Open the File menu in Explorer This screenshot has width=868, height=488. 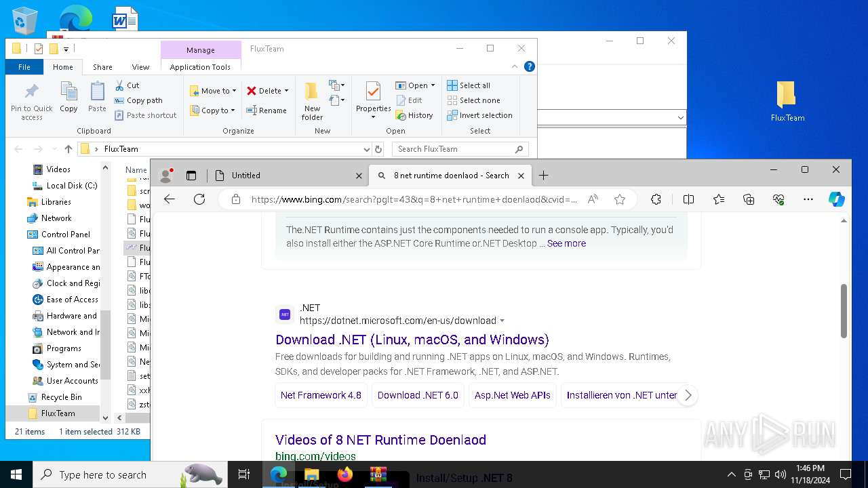click(24, 67)
